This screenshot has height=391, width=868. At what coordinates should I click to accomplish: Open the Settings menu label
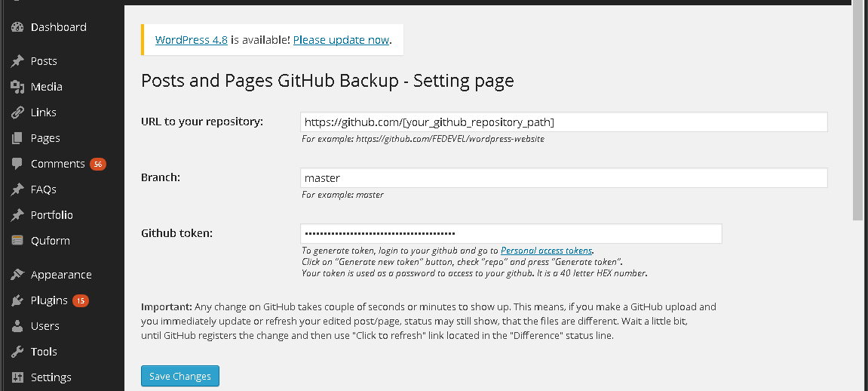click(51, 377)
